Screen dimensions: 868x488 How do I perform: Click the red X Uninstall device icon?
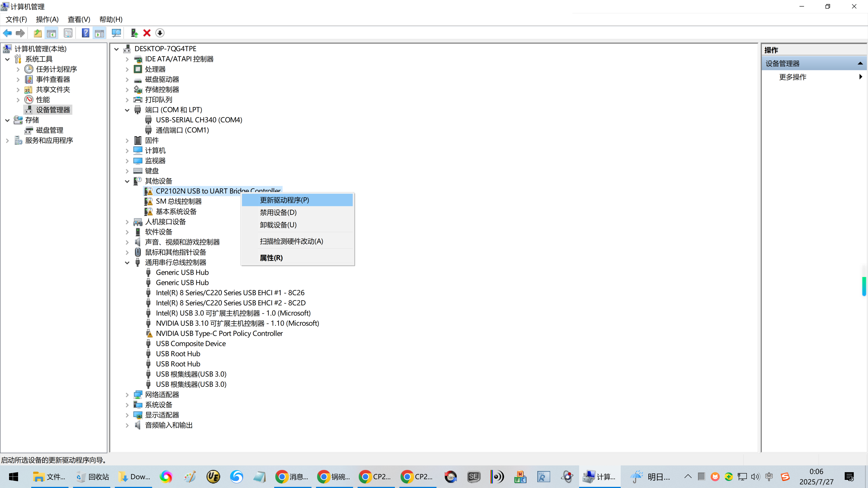click(x=147, y=33)
